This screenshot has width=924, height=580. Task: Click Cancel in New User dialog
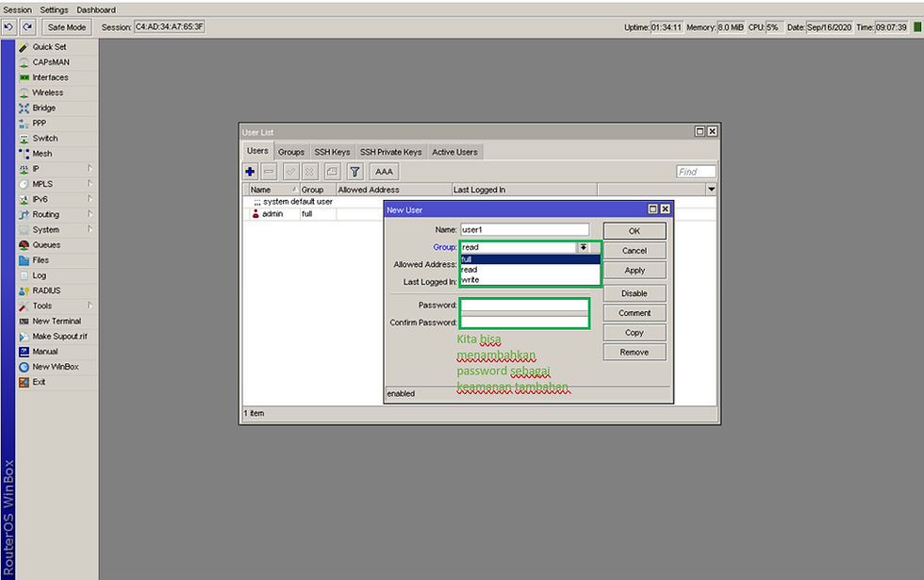635,251
